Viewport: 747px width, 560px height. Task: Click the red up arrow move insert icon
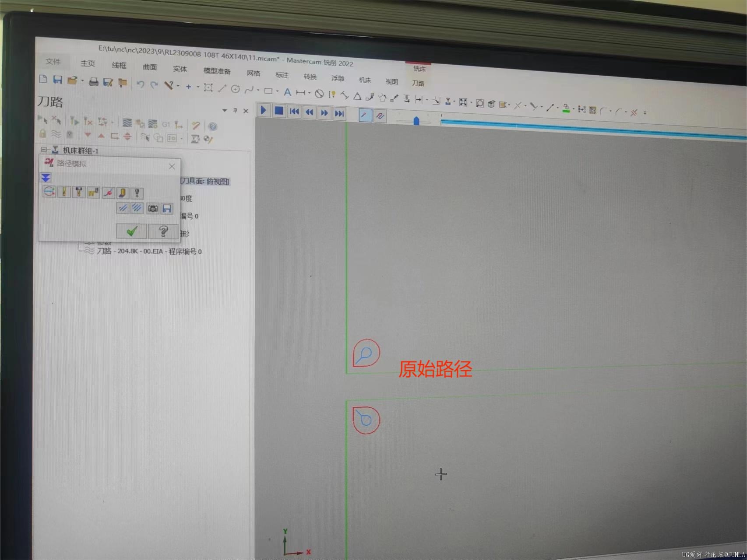click(x=102, y=136)
